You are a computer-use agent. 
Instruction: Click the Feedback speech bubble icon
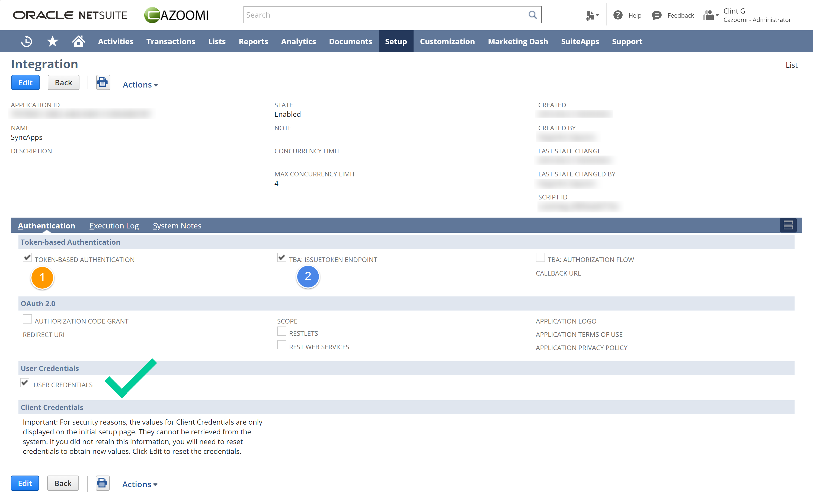point(656,15)
